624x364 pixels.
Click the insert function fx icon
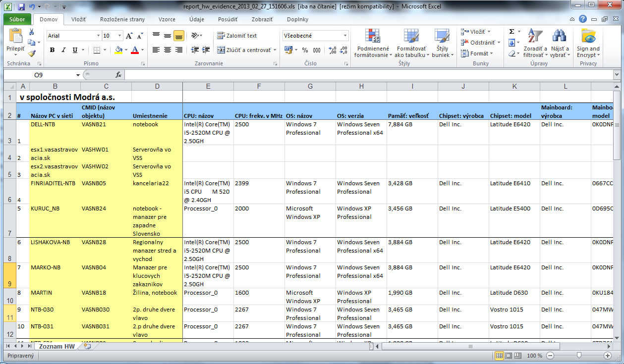point(118,75)
